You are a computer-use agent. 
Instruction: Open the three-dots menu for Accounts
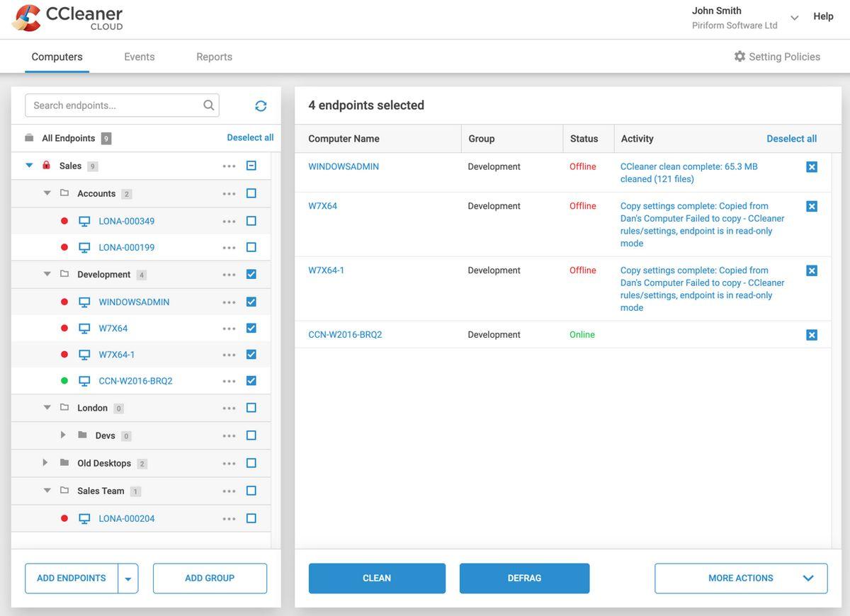(229, 194)
